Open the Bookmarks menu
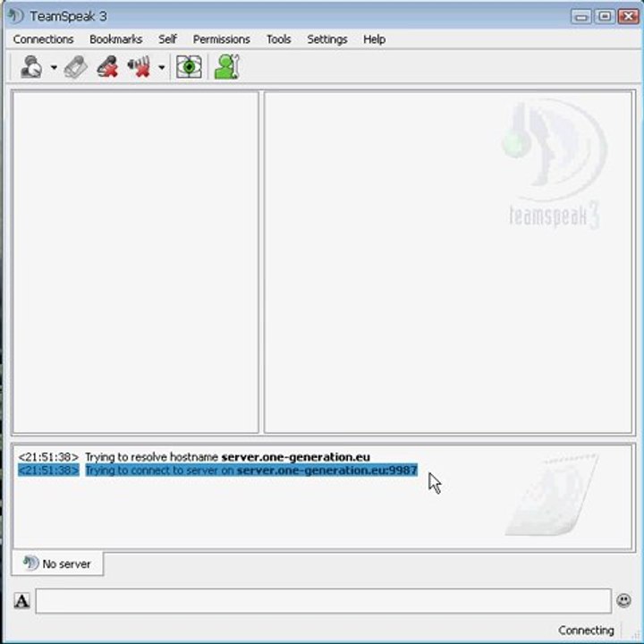Image resolution: width=644 pixels, height=644 pixels. [115, 39]
